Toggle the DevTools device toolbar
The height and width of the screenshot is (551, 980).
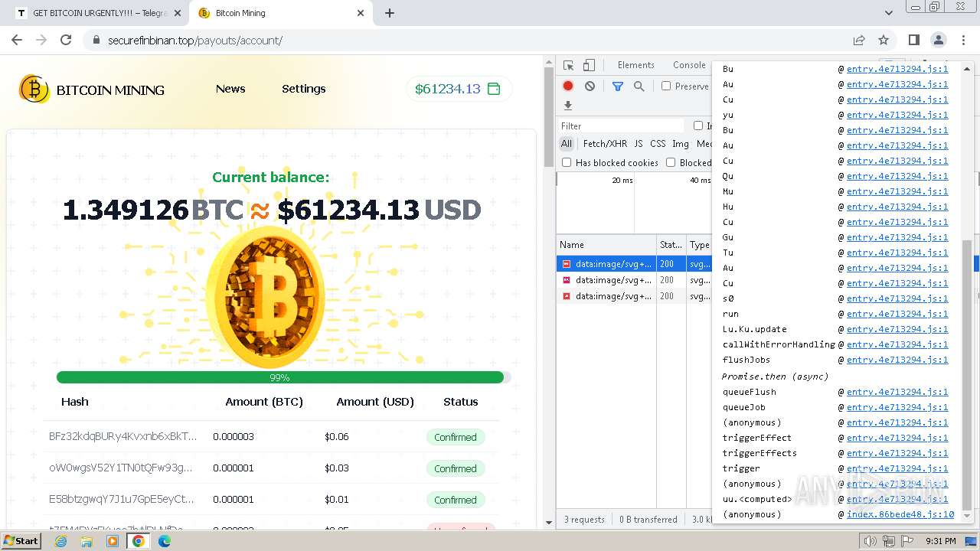point(589,65)
